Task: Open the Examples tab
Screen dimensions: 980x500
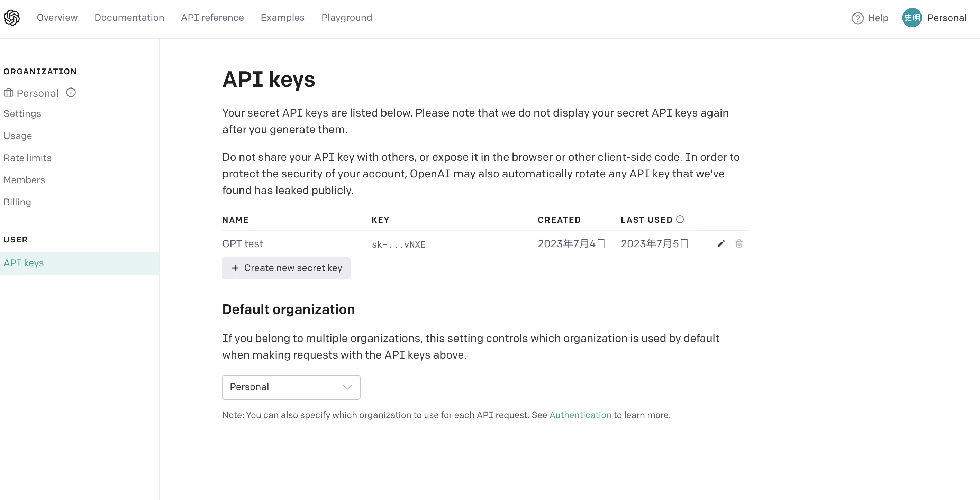Action: (x=282, y=18)
